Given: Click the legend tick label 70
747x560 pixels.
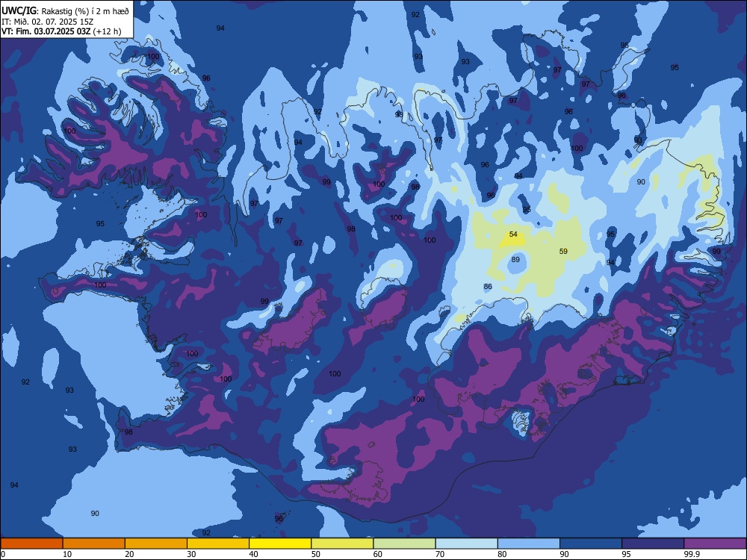Looking at the screenshot, I should click(x=440, y=554).
